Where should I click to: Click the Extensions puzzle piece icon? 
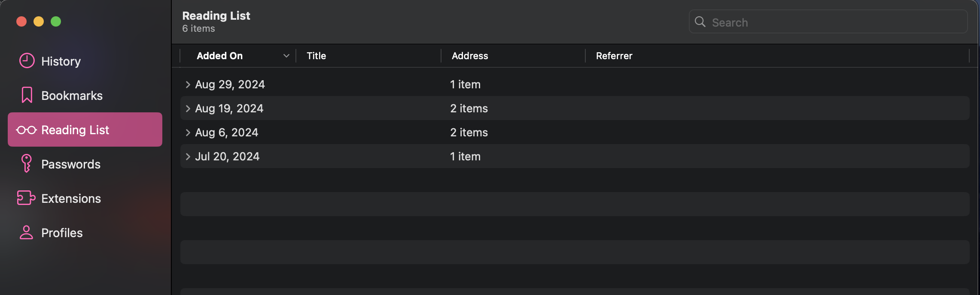(x=26, y=198)
